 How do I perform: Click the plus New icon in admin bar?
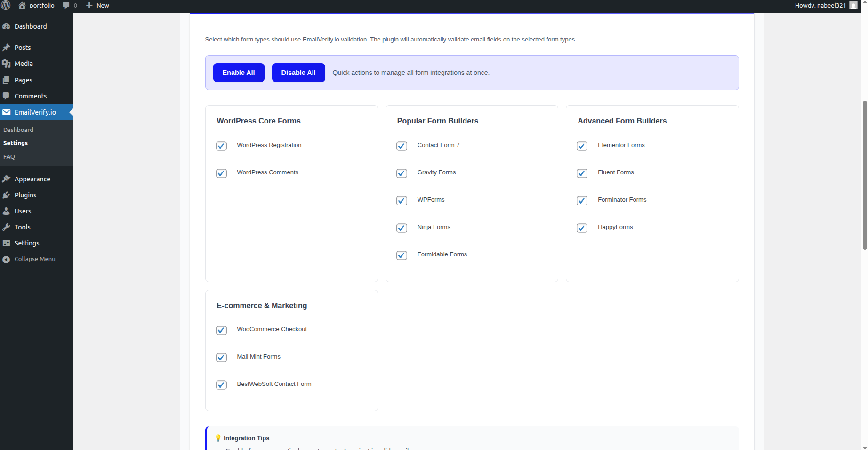point(89,6)
